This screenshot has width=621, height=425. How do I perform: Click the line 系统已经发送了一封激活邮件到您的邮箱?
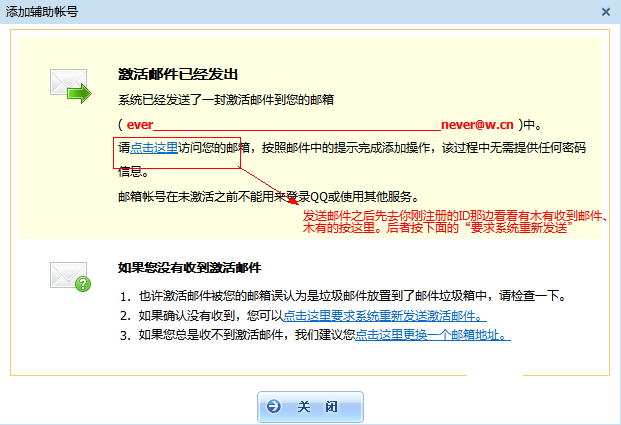tap(226, 99)
